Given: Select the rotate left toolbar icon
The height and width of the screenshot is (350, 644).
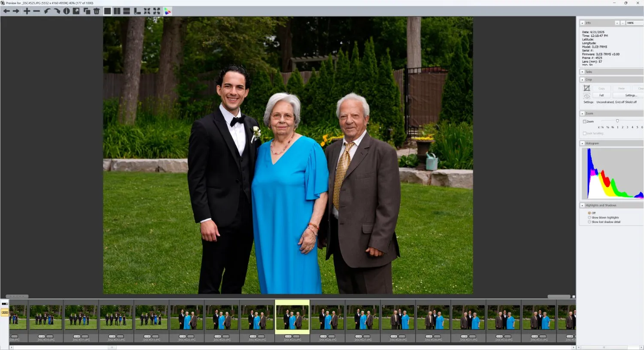Looking at the screenshot, I should point(47,11).
